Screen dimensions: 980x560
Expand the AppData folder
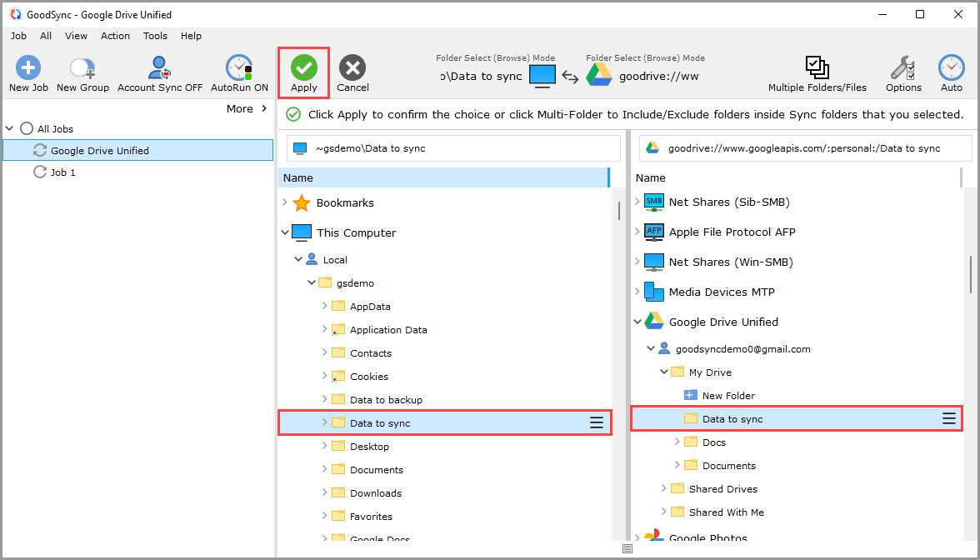pyautogui.click(x=324, y=306)
